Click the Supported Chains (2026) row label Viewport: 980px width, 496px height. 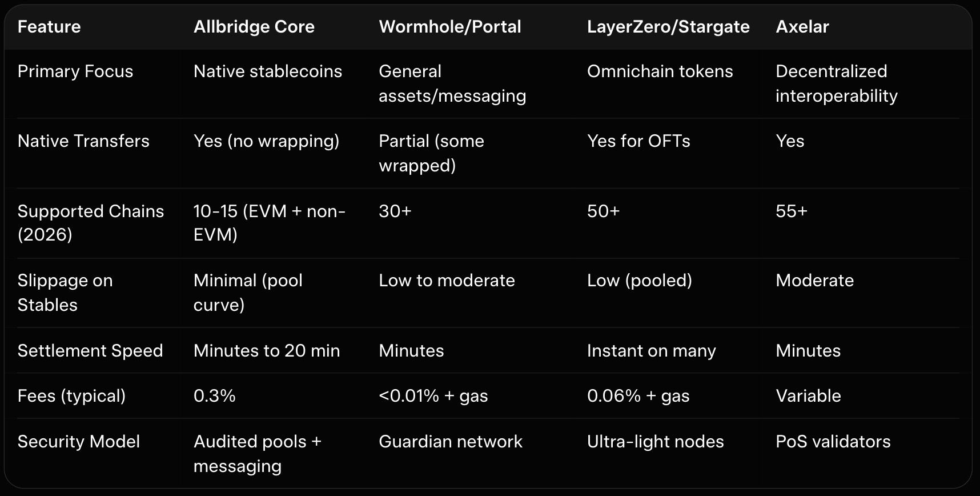(x=90, y=223)
